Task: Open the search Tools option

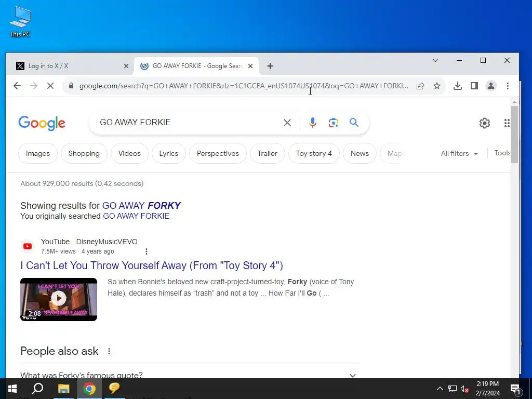Action: coord(502,153)
